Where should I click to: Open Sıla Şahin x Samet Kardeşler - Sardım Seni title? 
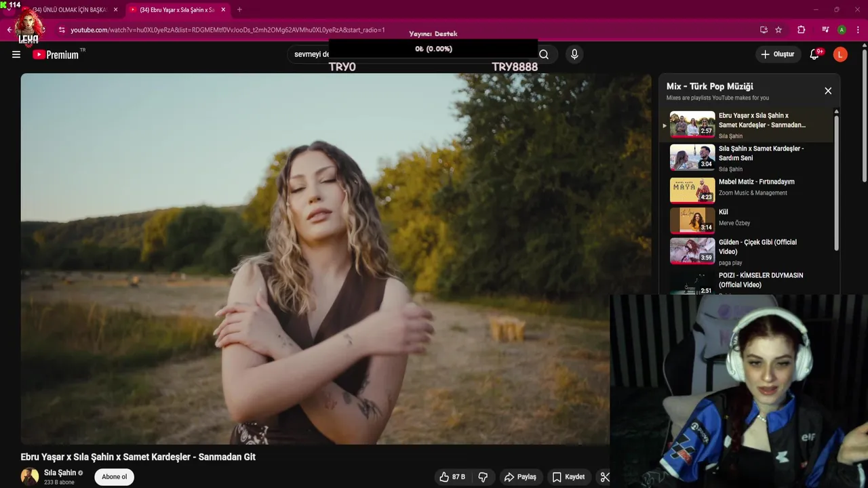click(x=761, y=153)
